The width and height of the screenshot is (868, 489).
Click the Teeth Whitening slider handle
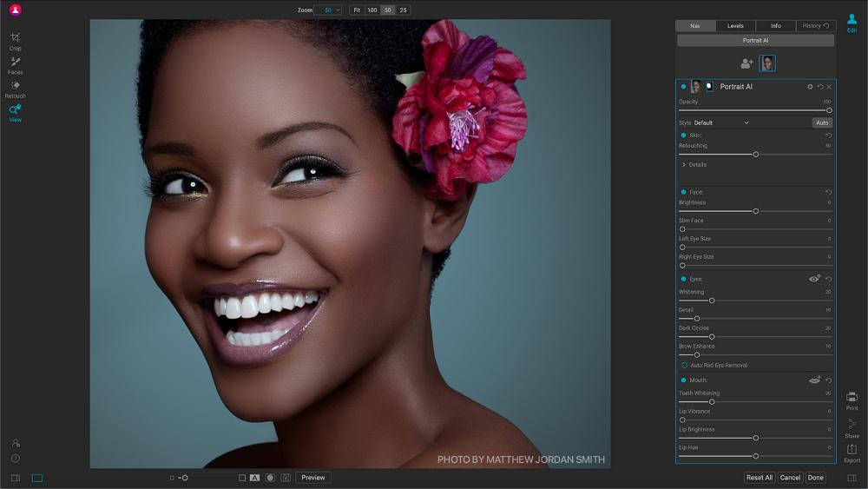point(712,402)
